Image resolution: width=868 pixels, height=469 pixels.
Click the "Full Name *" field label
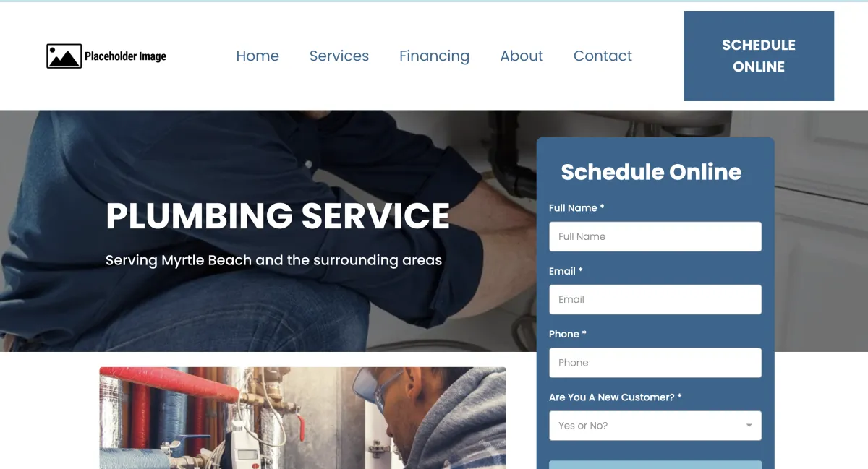coord(576,208)
